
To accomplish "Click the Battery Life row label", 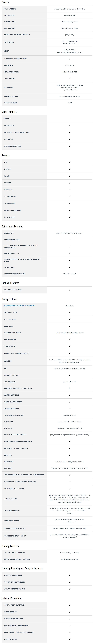I will tap(9, 87).
